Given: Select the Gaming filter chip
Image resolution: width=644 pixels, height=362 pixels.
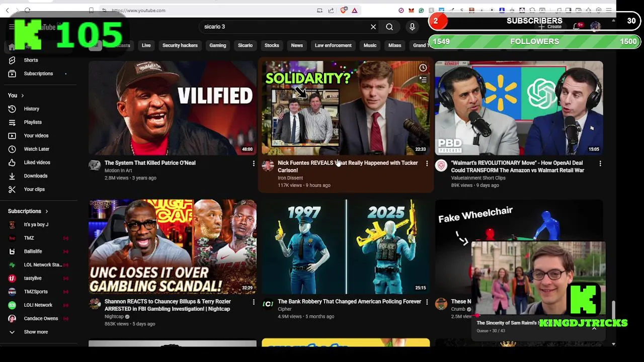Looking at the screenshot, I should click(x=218, y=45).
